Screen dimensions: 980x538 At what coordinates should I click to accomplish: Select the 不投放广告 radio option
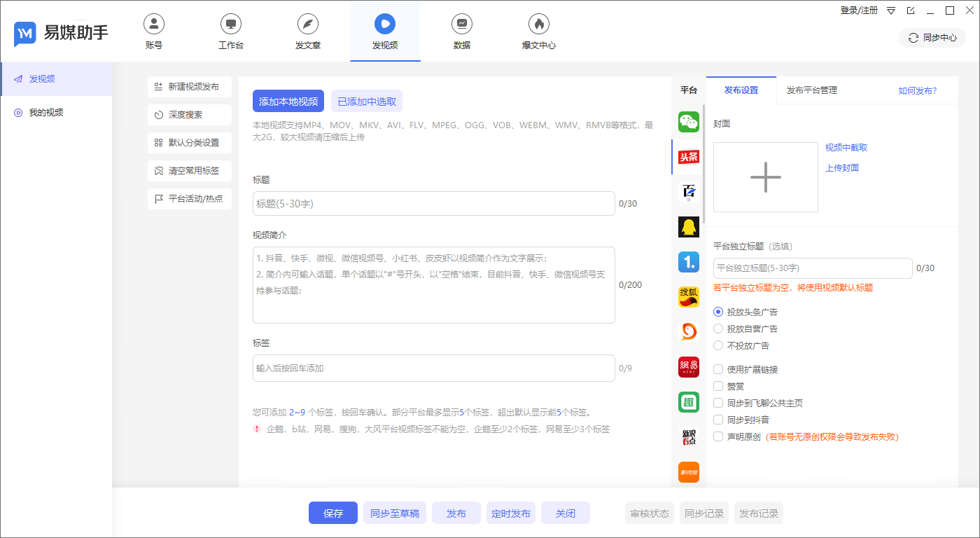coord(717,345)
